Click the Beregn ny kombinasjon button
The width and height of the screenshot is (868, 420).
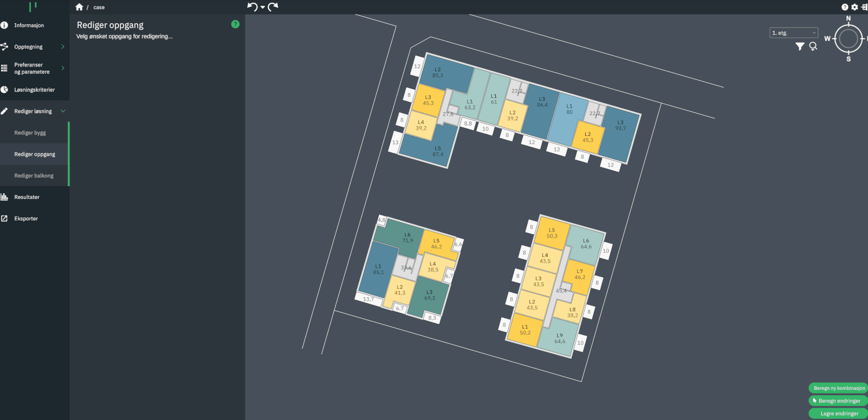(838, 388)
